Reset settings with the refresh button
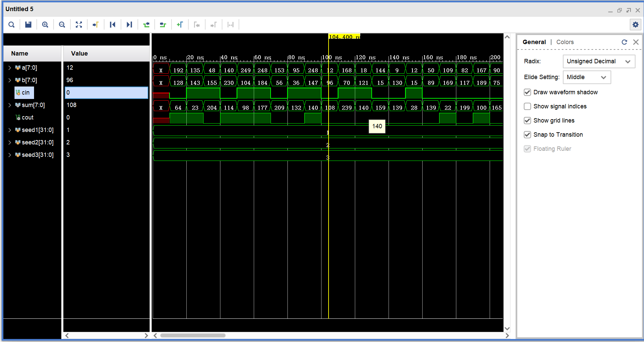The width and height of the screenshot is (644, 342). click(x=624, y=42)
